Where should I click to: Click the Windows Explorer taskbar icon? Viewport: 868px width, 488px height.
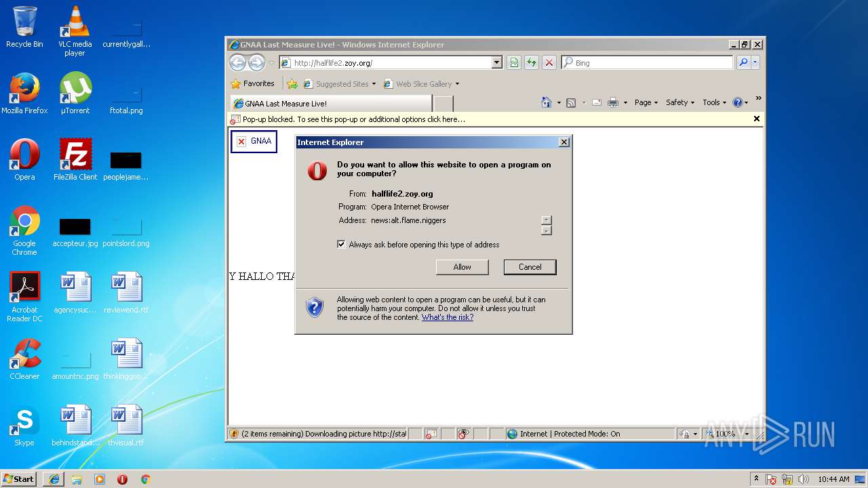tap(77, 479)
